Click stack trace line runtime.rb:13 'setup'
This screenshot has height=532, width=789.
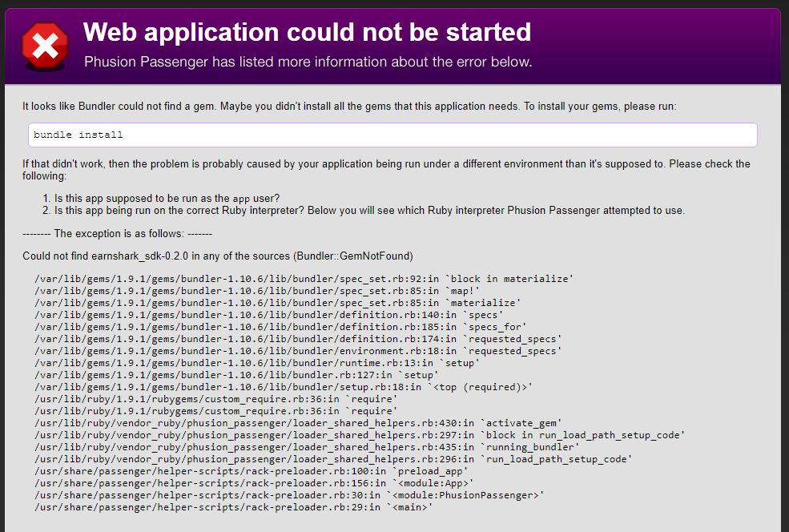(257, 364)
